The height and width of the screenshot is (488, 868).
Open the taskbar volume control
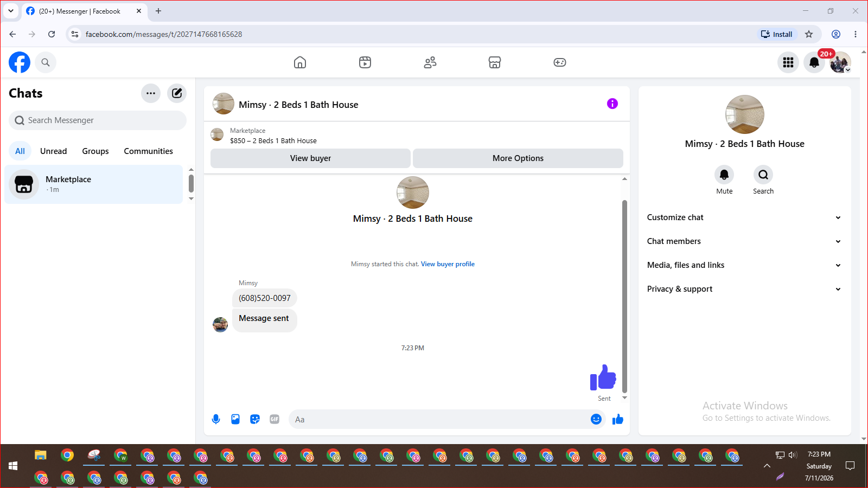pyautogui.click(x=793, y=454)
